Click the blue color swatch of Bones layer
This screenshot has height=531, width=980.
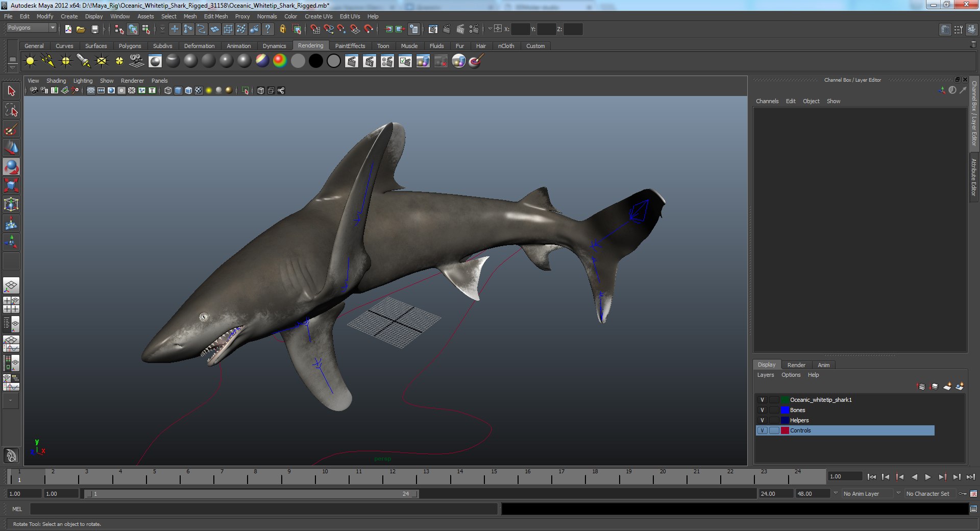785,410
